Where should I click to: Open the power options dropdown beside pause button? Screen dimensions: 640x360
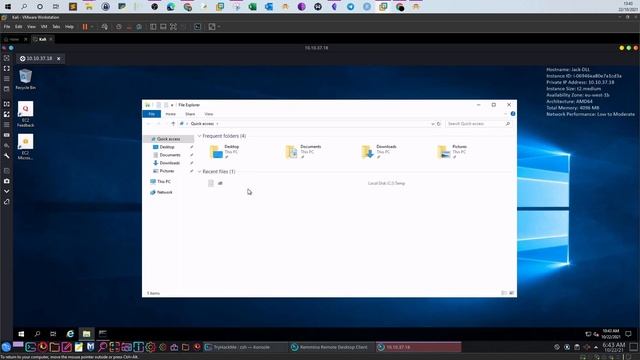coord(92,27)
